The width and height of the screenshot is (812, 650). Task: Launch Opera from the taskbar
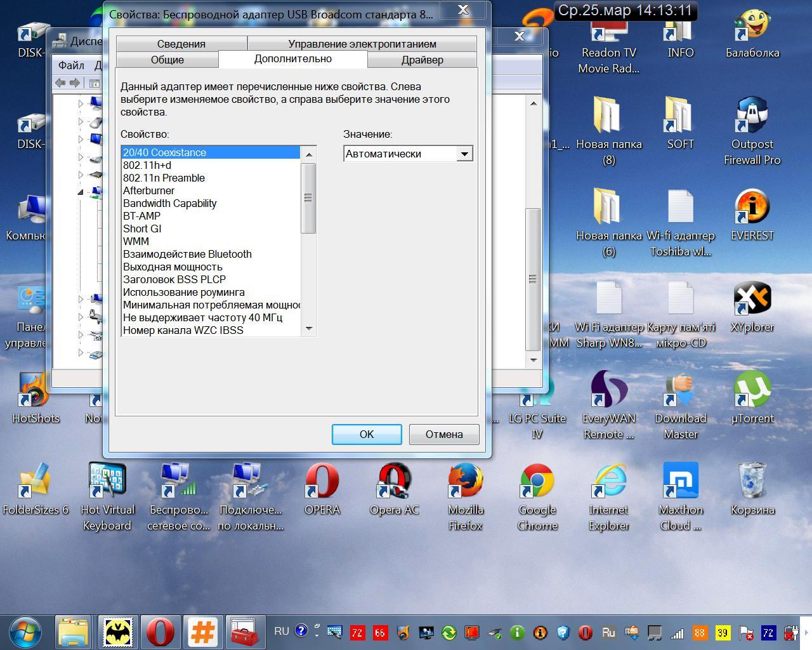pos(160,632)
